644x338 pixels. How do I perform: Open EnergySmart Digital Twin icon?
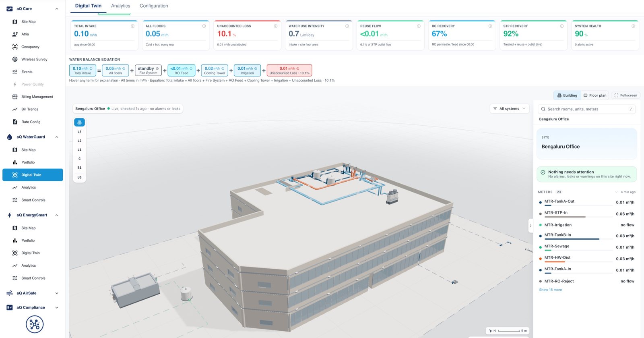click(x=15, y=253)
